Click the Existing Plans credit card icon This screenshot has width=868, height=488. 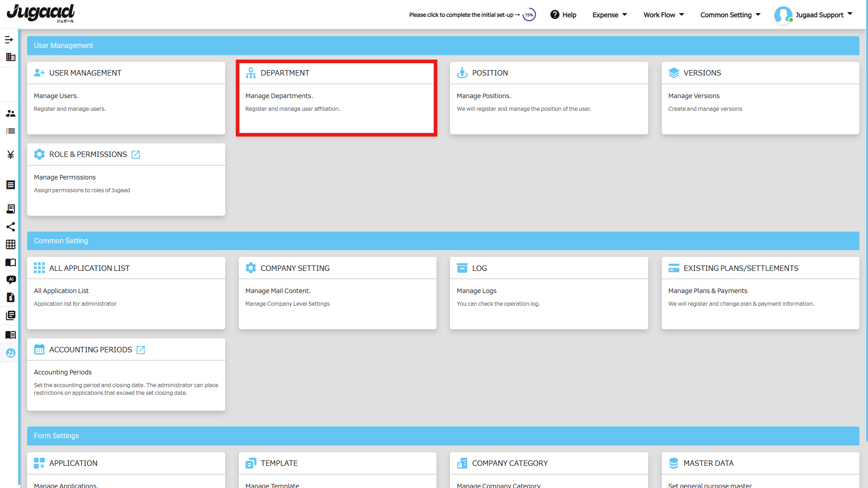pyautogui.click(x=674, y=268)
